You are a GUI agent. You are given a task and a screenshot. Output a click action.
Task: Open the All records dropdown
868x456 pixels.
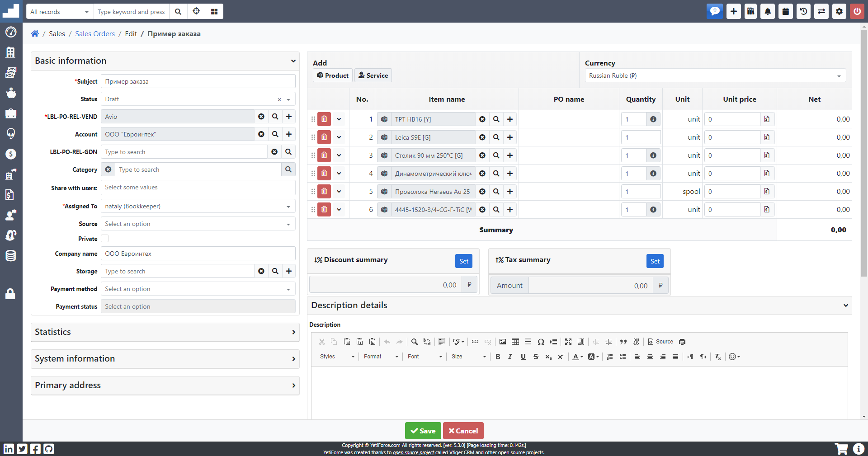(x=60, y=11)
